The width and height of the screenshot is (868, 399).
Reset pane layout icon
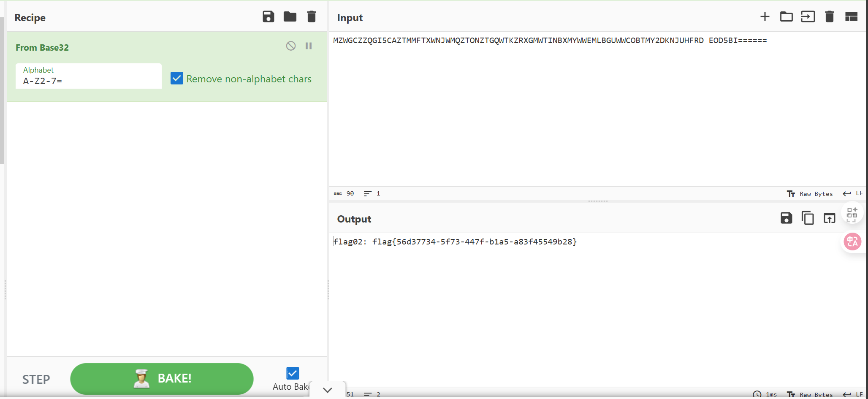pyautogui.click(x=851, y=17)
